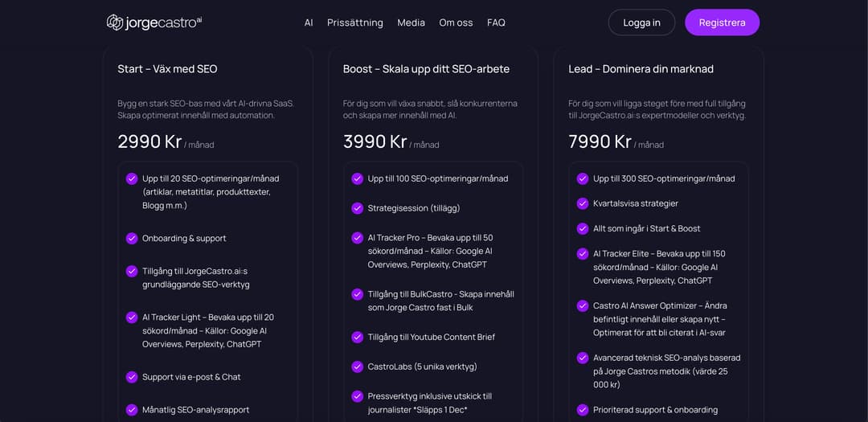This screenshot has width=868, height=422.
Task: Click checkmark beside AI Tracker Pro
Action: coord(357,238)
